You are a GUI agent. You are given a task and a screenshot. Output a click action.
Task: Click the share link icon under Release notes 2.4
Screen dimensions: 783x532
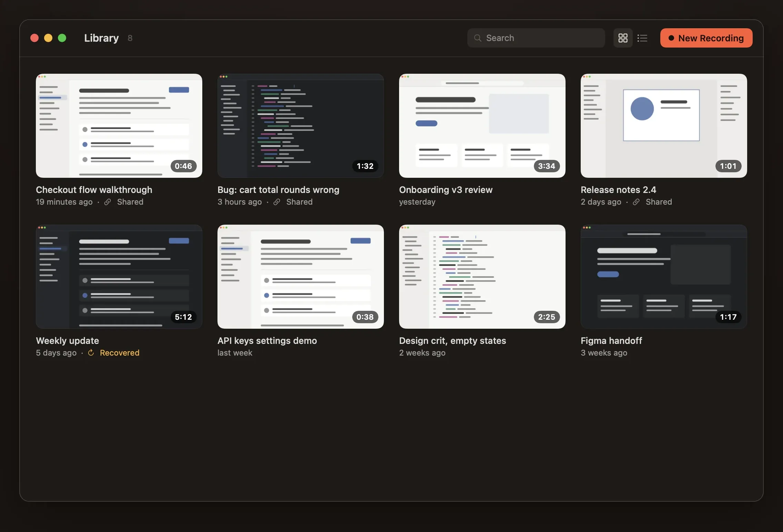636,202
